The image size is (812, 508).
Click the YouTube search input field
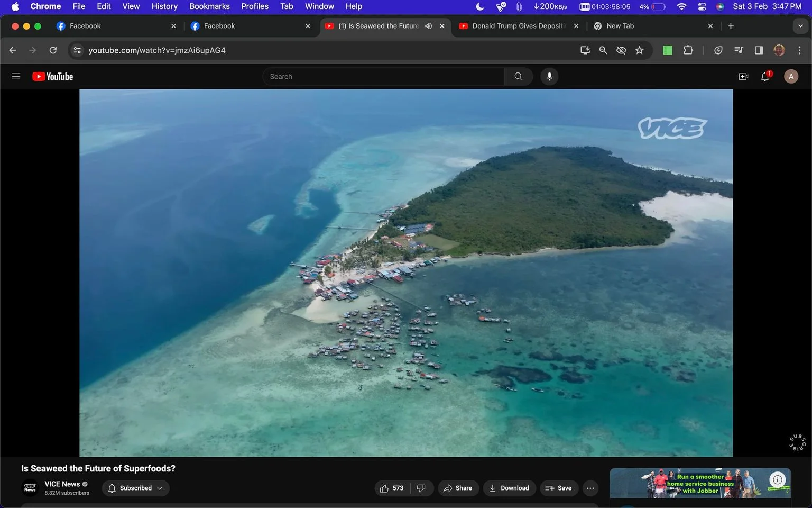click(383, 76)
